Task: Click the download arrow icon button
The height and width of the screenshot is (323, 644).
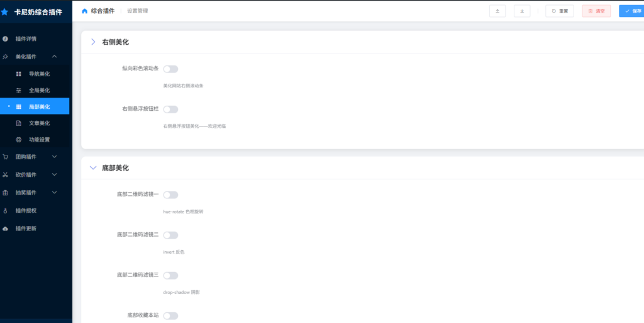Action: coord(522,11)
